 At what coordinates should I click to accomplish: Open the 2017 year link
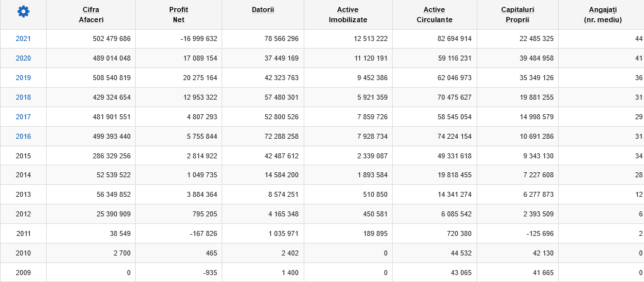[23, 117]
